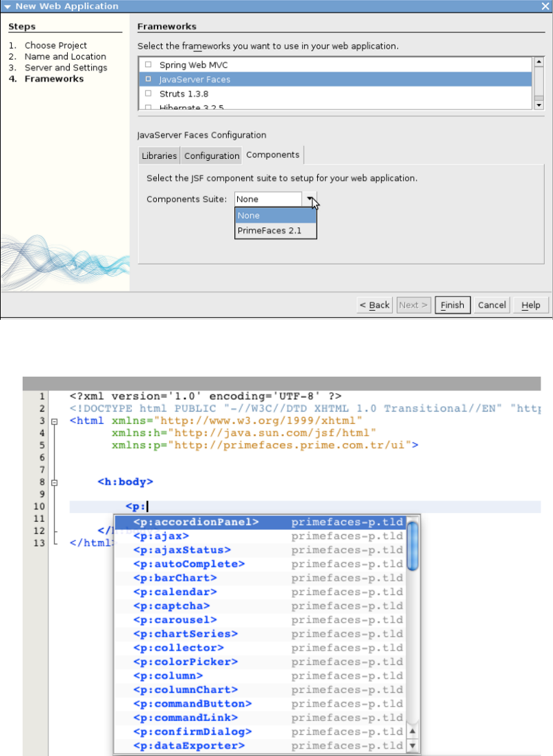Click the DOCTYPE declaration on line 2
The height and width of the screenshot is (756, 553).
[305, 408]
